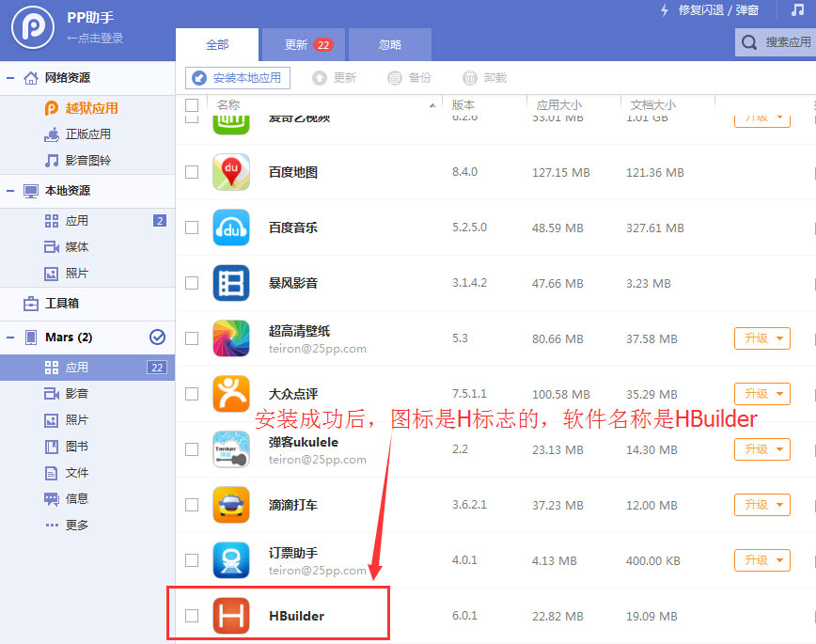The image size is (816, 644).
Task: Open the 暴风影音 app icon
Action: pos(231,283)
